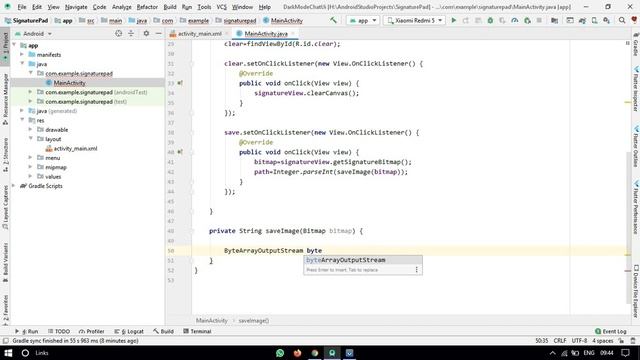640x360 pixels.
Task: Open the app run configuration dropdown
Action: tap(363, 20)
